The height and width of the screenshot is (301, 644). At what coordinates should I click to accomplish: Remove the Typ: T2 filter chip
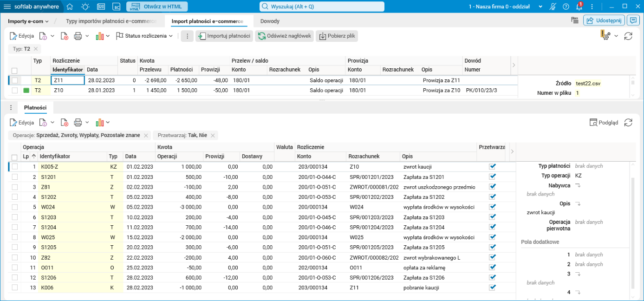click(36, 49)
